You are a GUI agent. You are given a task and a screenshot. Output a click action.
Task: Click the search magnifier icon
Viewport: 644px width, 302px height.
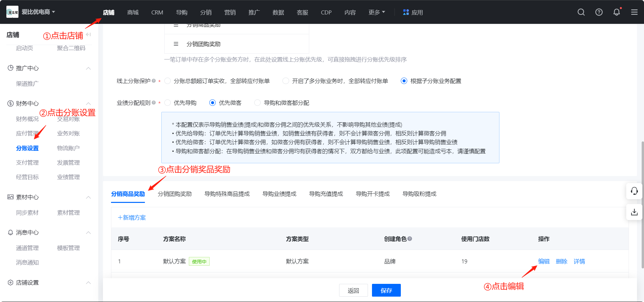click(581, 12)
